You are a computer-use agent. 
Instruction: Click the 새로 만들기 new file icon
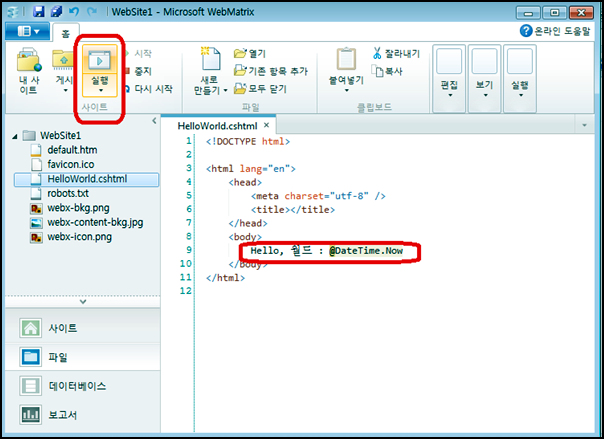pyautogui.click(x=210, y=59)
